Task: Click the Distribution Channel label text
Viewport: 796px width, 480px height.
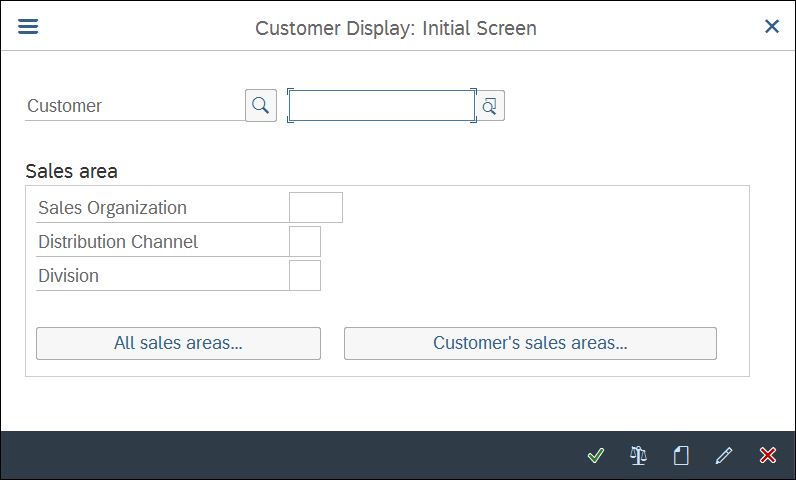Action: click(118, 242)
